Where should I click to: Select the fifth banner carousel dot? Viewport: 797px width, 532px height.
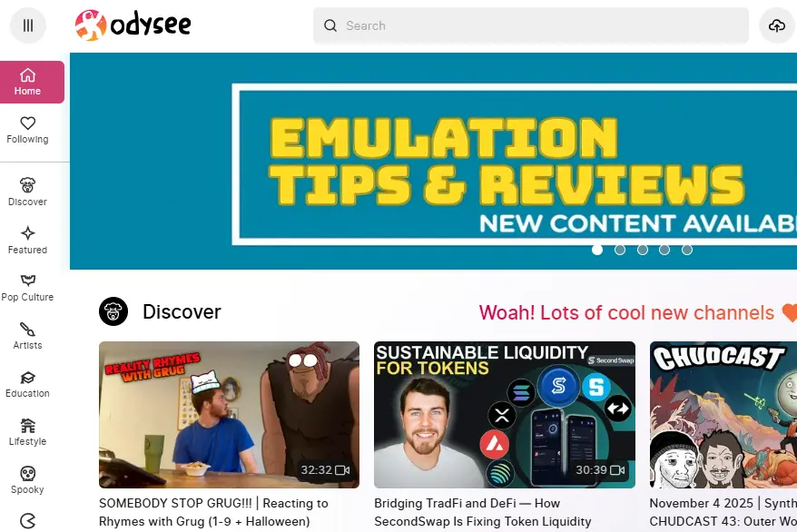[687, 250]
